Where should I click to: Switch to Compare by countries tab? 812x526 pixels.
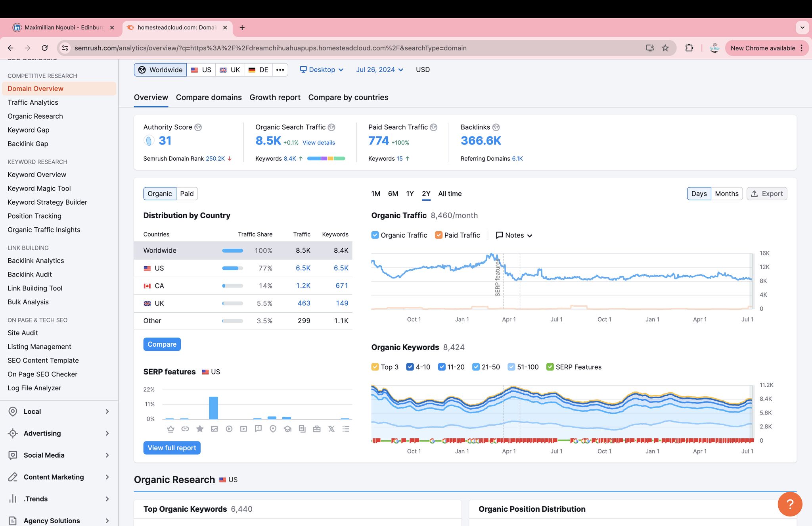348,98
